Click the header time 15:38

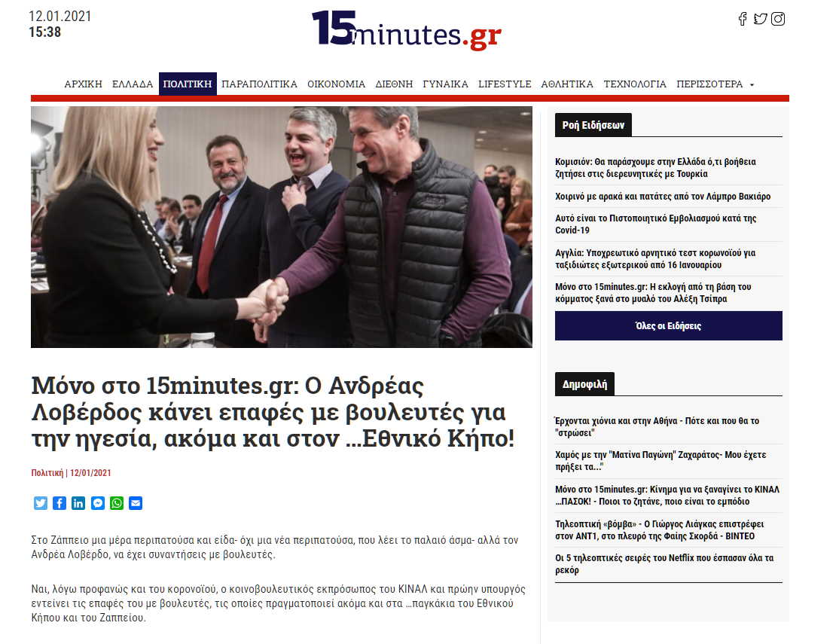coord(45,32)
